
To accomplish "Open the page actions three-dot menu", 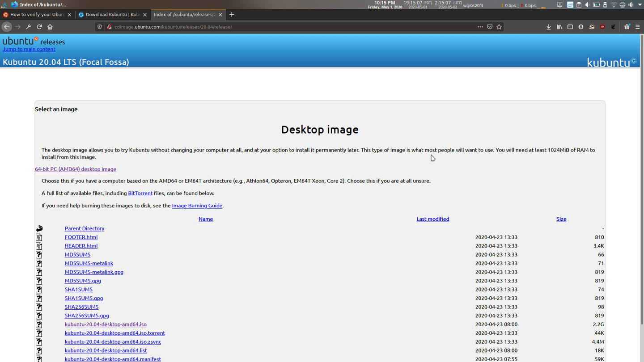I will (x=480, y=27).
